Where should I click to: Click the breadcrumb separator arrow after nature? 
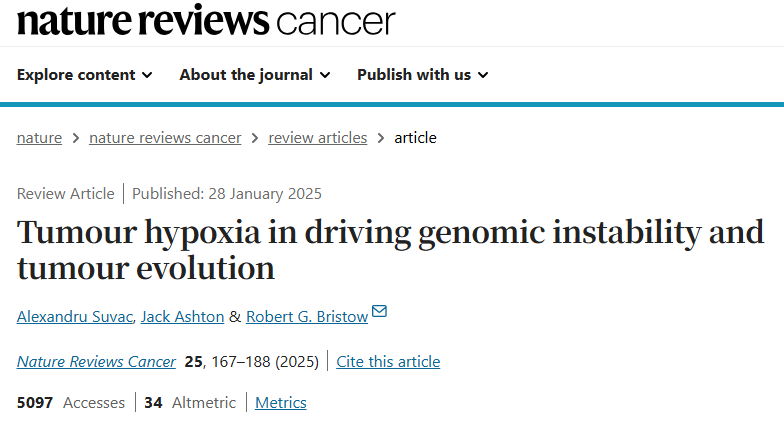(x=76, y=138)
